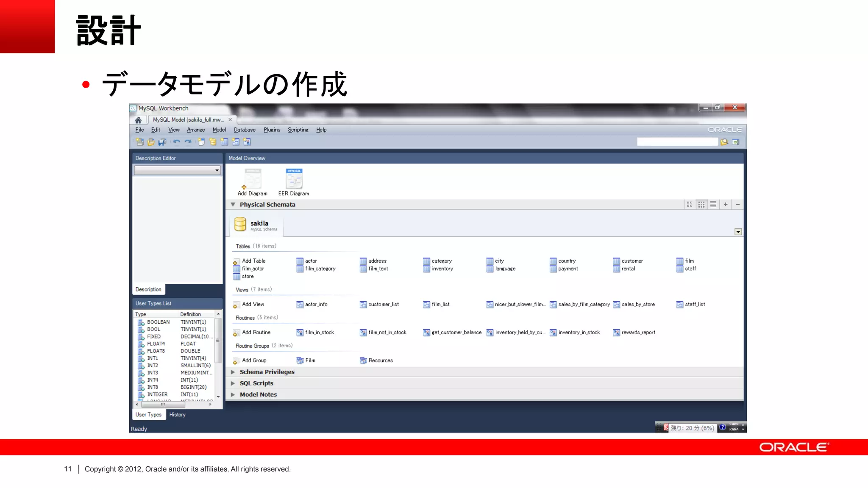868x488 pixels.
Task: Select the Film routine group
Action: point(306,360)
